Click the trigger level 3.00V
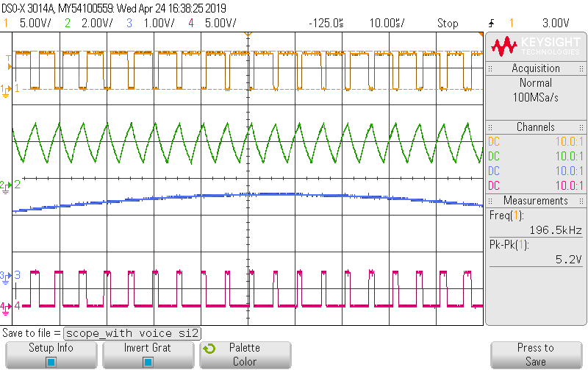588x370 pixels. tap(556, 24)
